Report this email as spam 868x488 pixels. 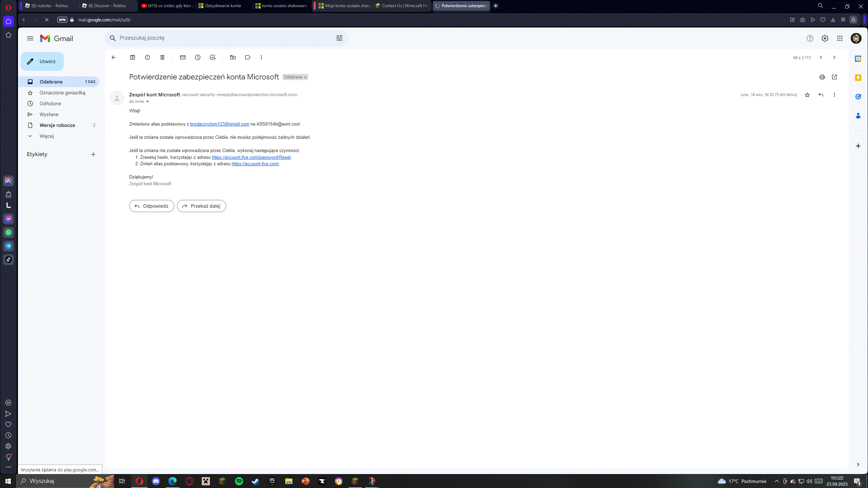coord(147,57)
